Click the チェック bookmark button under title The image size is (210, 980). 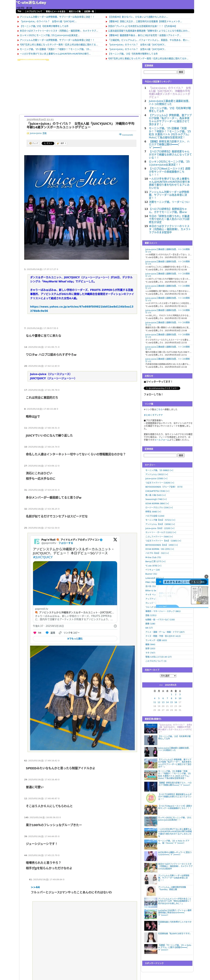pyautogui.click(x=34, y=143)
